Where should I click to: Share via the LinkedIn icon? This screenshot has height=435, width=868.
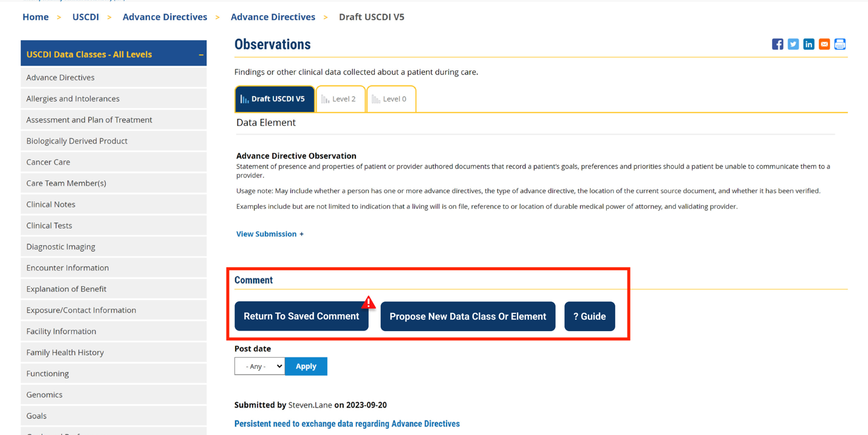click(808, 44)
